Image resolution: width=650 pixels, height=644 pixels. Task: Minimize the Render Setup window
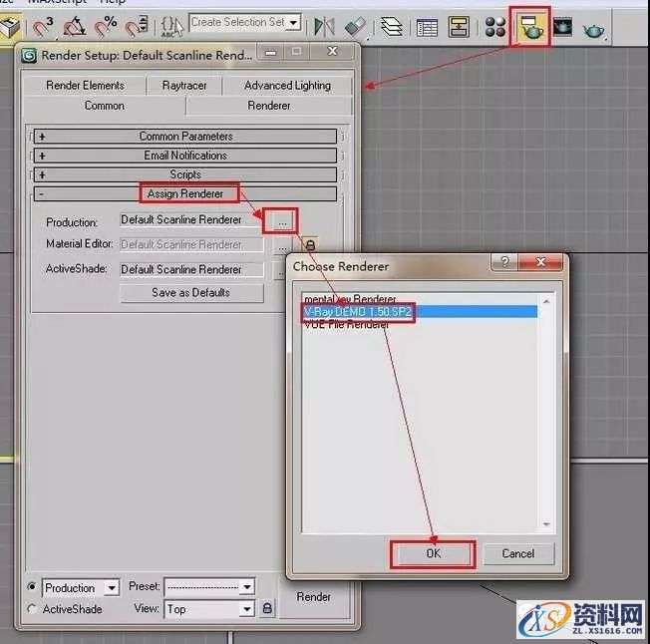point(271,52)
